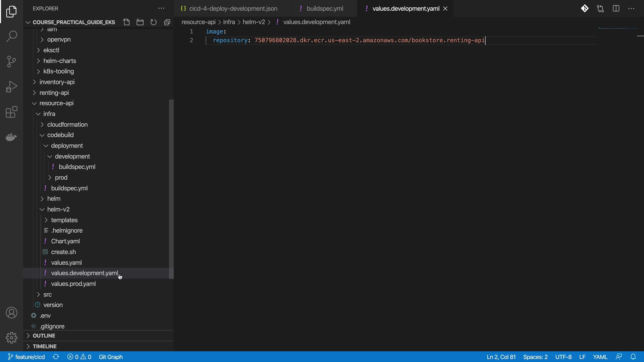Open the Search view in activity bar

pyautogui.click(x=11, y=36)
